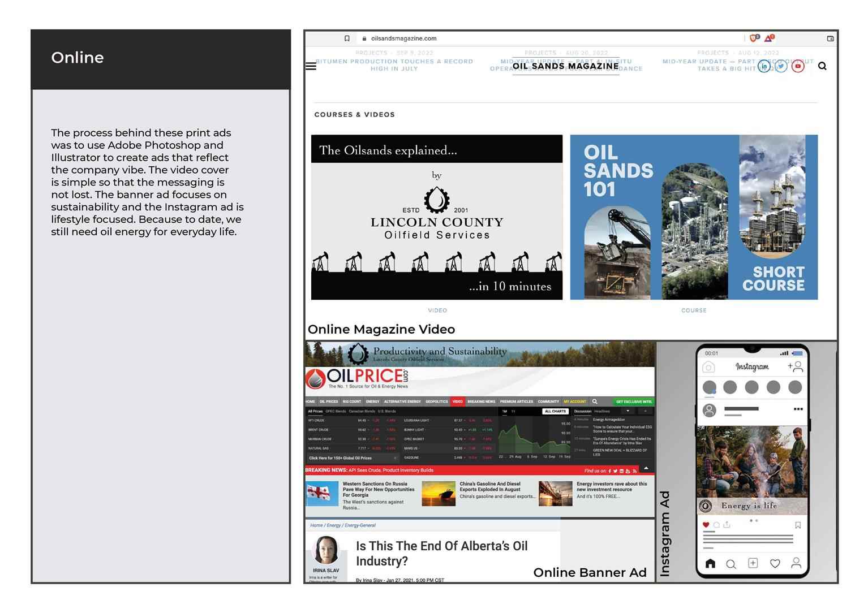868x613 pixels.
Task: Click the Oilprice nav search icon
Action: click(x=595, y=402)
